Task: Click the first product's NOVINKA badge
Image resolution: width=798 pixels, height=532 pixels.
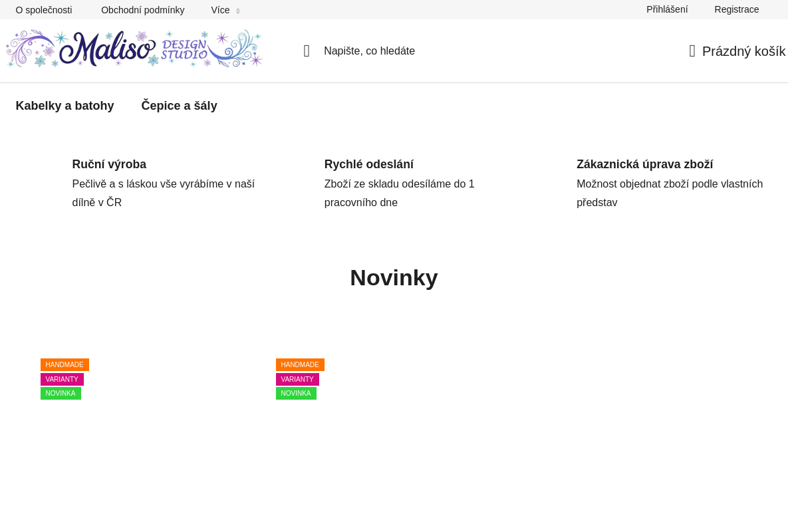Action: click(x=61, y=393)
